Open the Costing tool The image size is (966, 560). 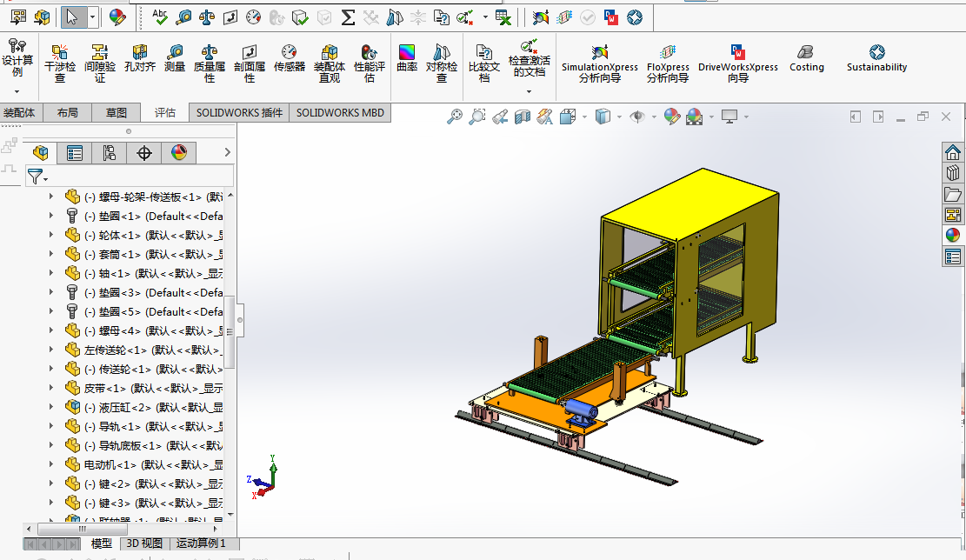(x=806, y=58)
